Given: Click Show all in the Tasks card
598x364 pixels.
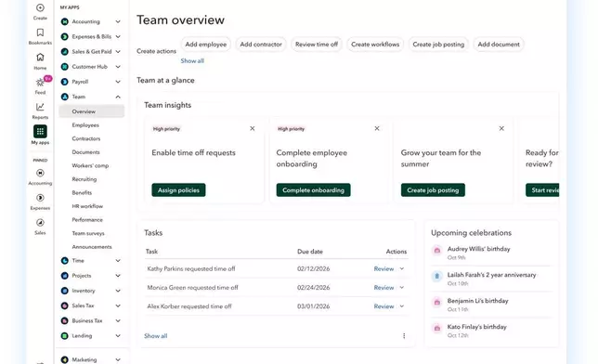Looking at the screenshot, I should tap(156, 336).
